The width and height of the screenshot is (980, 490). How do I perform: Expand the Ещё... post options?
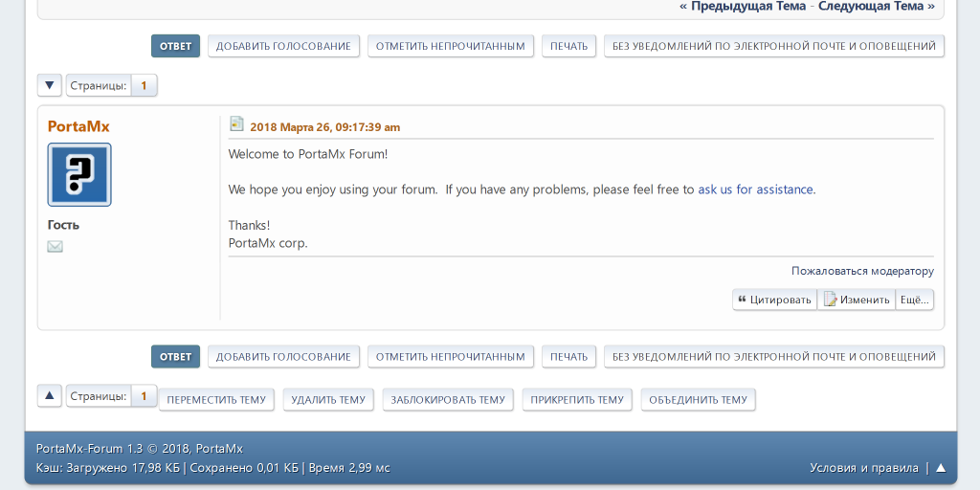915,300
